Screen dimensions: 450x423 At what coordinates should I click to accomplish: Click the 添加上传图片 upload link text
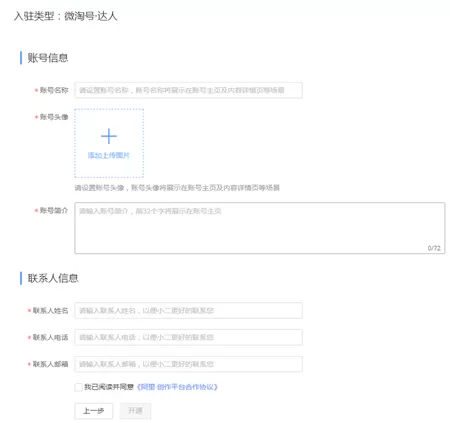click(x=109, y=155)
